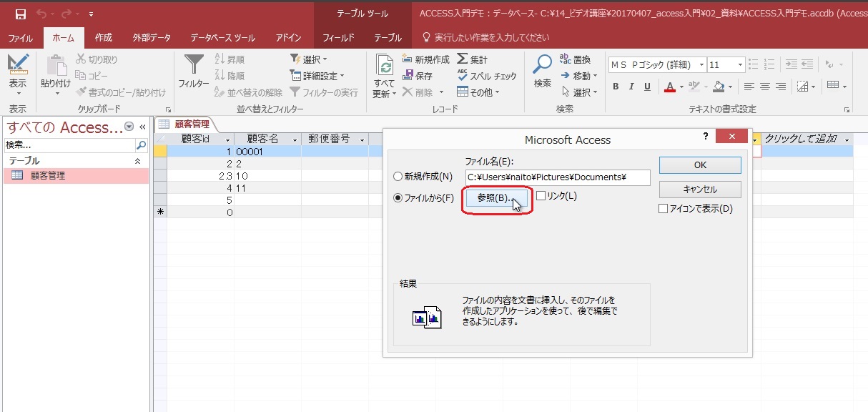Click the ファイル名(E) path field

point(557,177)
